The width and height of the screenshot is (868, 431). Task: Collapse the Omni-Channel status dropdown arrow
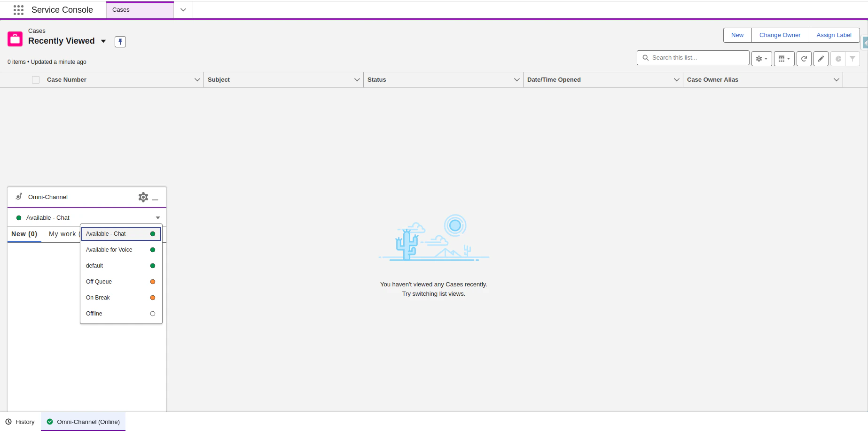point(158,218)
